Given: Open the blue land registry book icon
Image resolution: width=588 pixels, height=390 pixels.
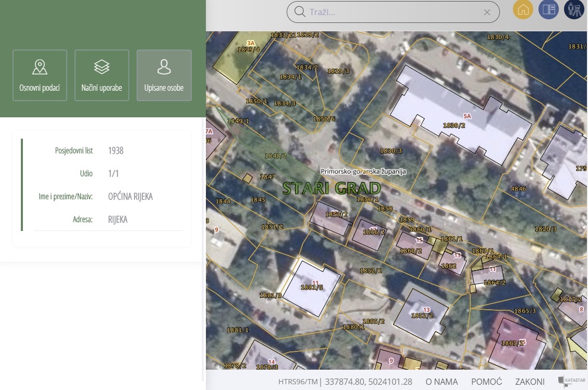Looking at the screenshot, I should point(548,10).
